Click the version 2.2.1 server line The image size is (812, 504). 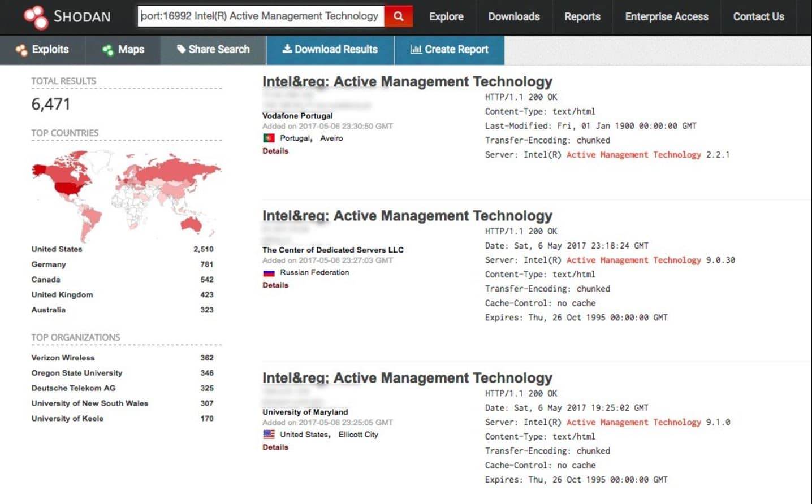pos(607,155)
